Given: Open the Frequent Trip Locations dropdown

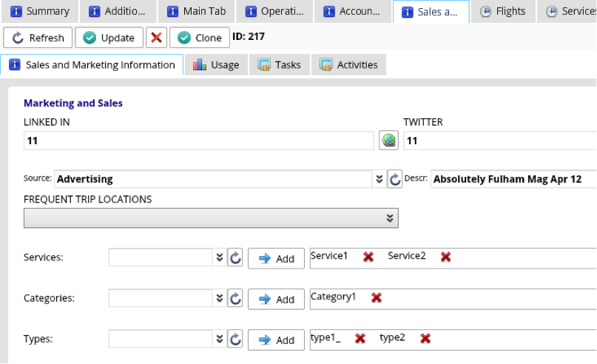Looking at the screenshot, I should 389,218.
